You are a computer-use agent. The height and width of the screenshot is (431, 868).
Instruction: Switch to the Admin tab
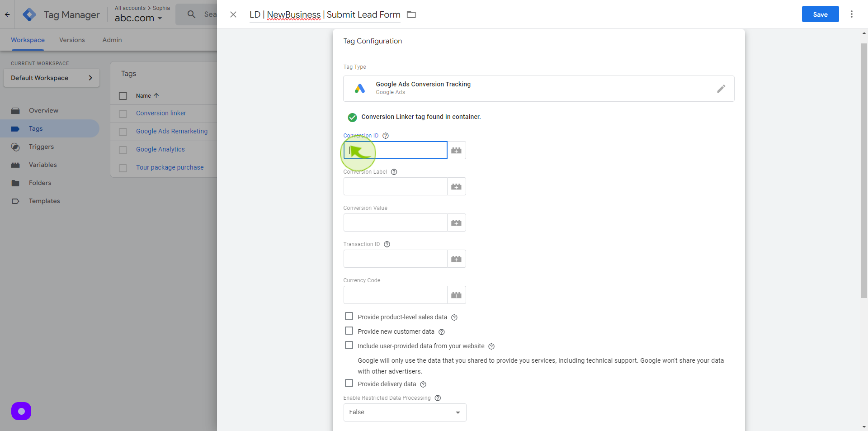pyautogui.click(x=112, y=40)
